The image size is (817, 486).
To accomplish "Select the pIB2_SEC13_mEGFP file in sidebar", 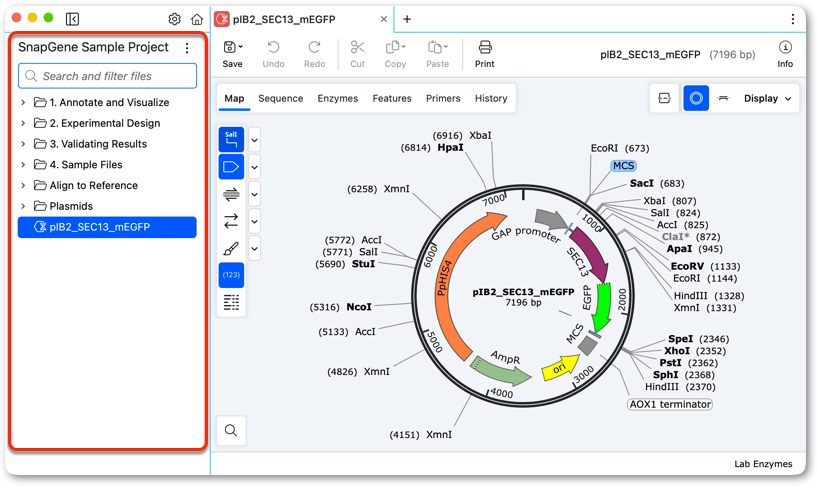I will click(107, 227).
